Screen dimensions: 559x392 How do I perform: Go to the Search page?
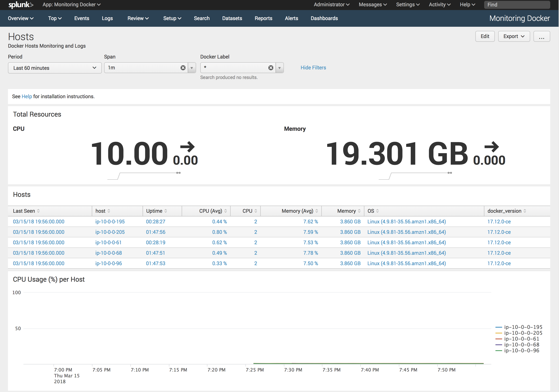[202, 18]
